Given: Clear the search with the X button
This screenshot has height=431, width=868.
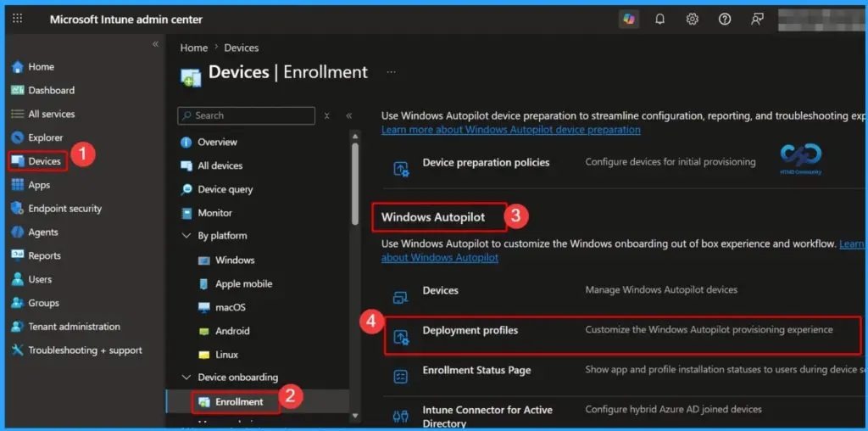Looking at the screenshot, I should [327, 115].
